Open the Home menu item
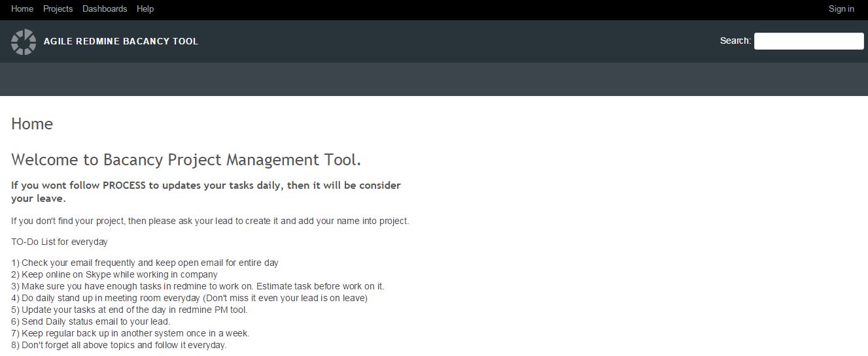Image resolution: width=868 pixels, height=356 pixels. 22,8
